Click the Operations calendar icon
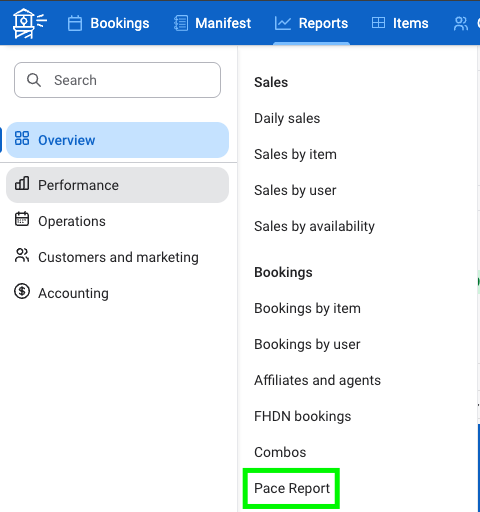480x512 pixels. point(22,219)
